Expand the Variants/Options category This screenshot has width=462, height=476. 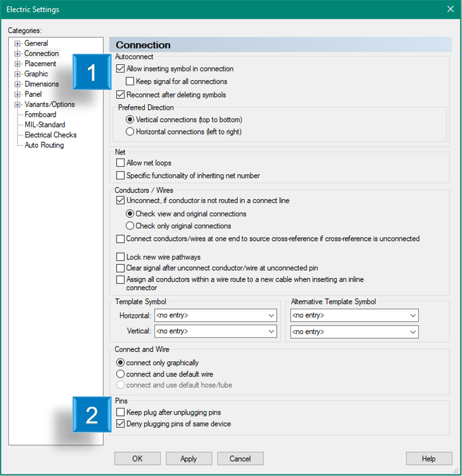17,104
